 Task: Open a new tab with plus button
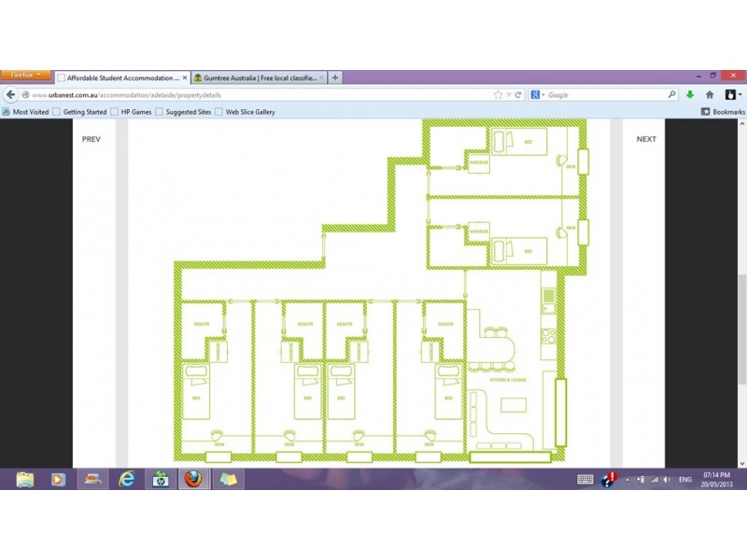(x=335, y=77)
